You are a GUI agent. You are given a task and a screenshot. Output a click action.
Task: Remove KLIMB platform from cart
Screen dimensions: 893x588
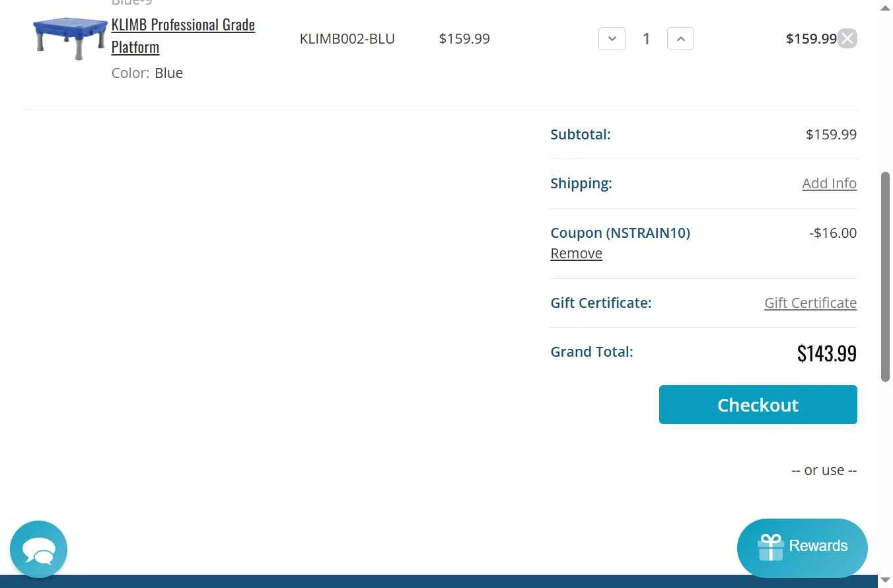(x=847, y=38)
